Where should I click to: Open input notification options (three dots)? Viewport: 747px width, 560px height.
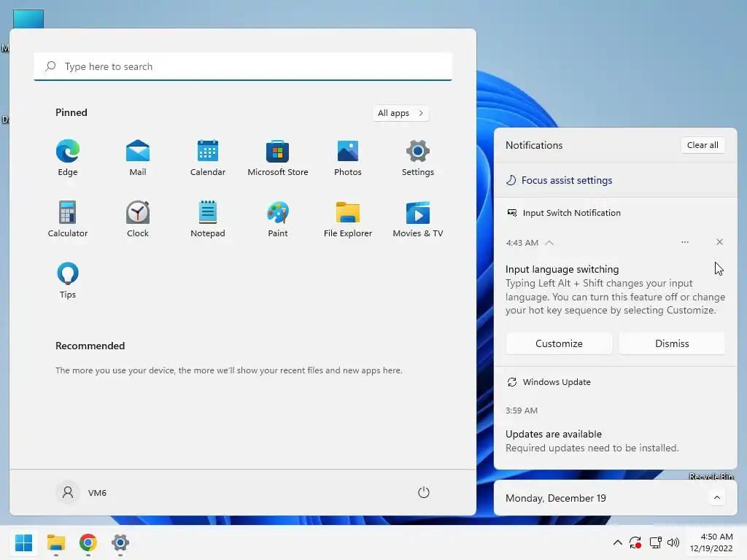(x=684, y=242)
